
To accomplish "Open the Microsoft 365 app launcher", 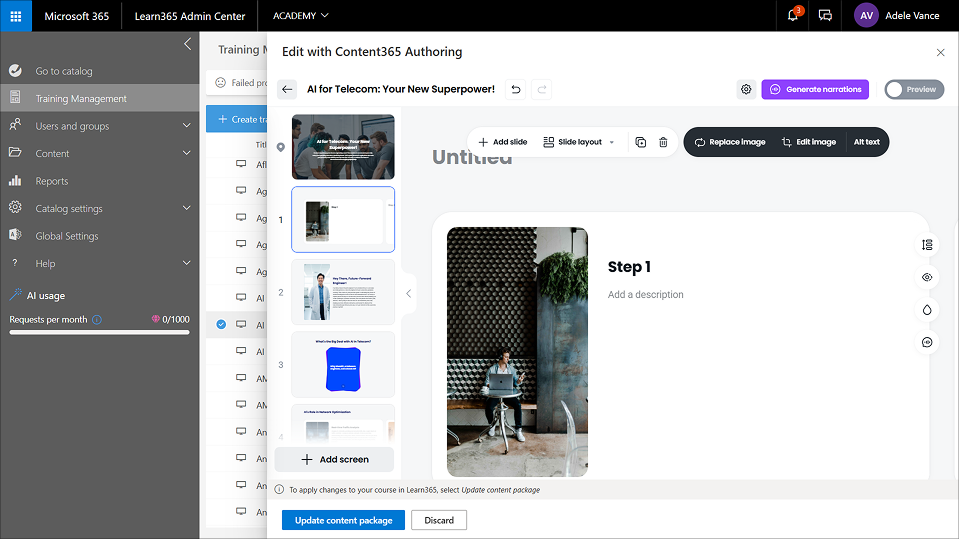I will pos(16,16).
